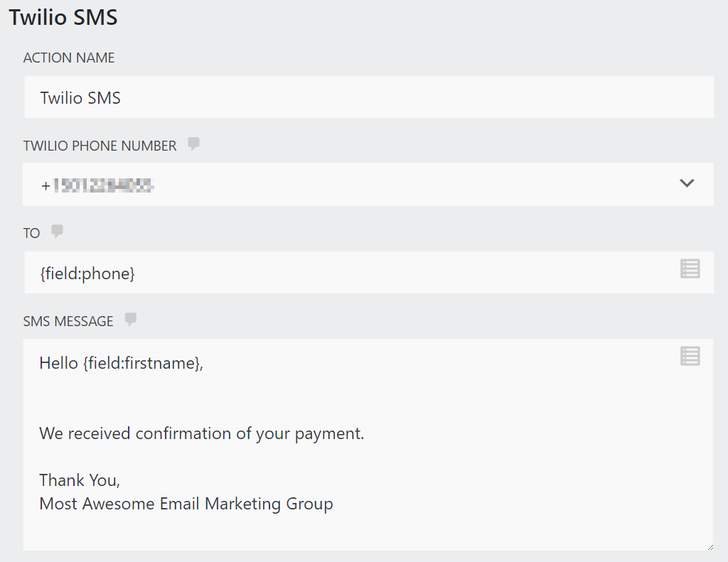The image size is (728, 562).
Task: Click the {field:phone} TO value
Action: point(88,272)
